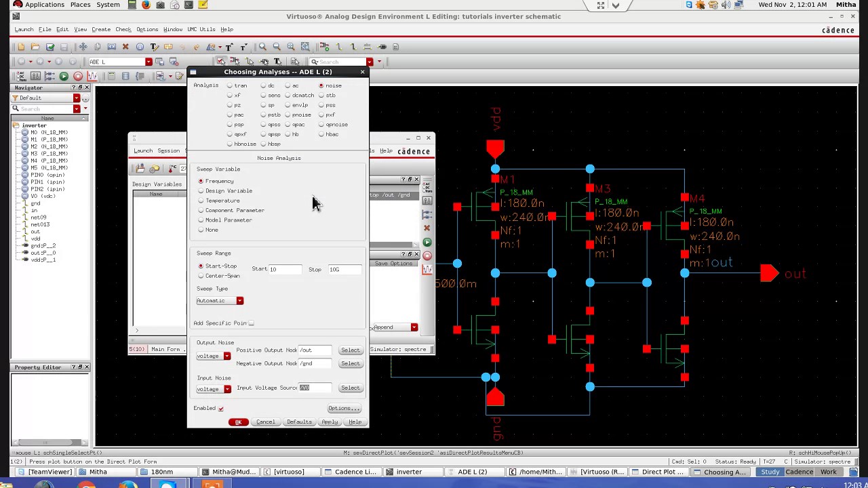Viewport: 868px width, 488px height.
Task: Click the Zoom In magnifier icon
Action: pos(262,47)
